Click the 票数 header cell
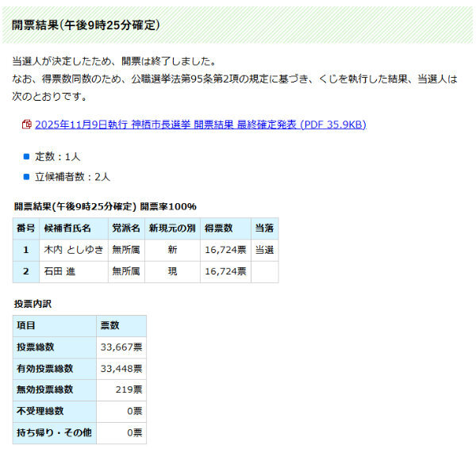Viewport: 476px width, 449px height. (121, 326)
